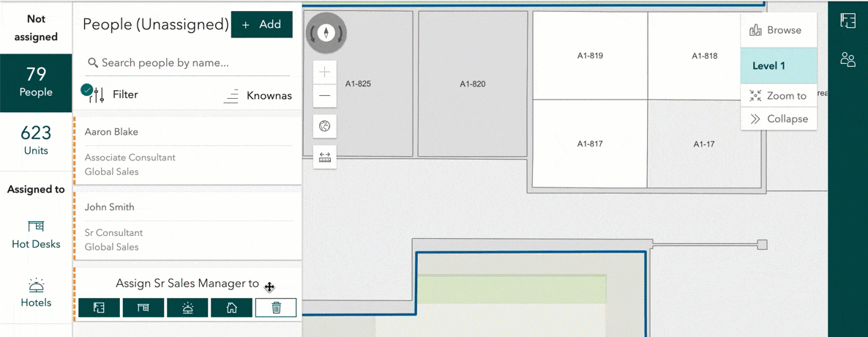This screenshot has height=337, width=868.
Task: Open the Hot Desks tab
Action: (x=36, y=234)
